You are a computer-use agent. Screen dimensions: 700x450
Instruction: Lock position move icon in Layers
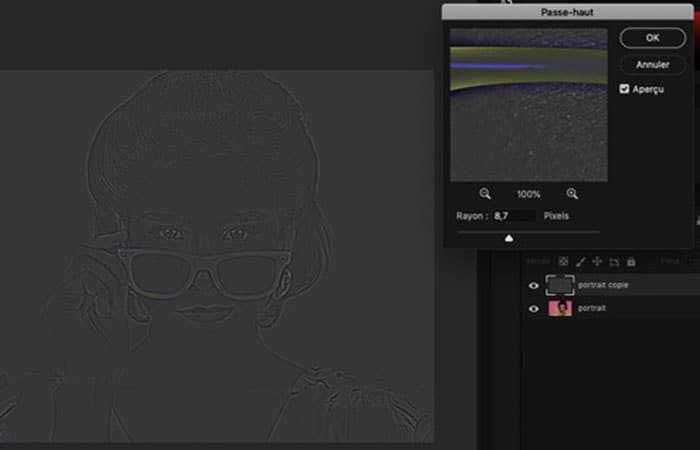(x=597, y=262)
